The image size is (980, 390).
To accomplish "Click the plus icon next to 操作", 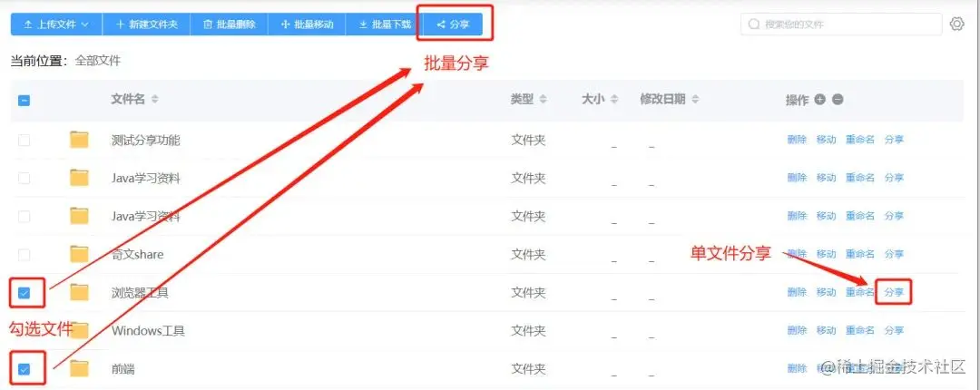I will pyautogui.click(x=820, y=100).
